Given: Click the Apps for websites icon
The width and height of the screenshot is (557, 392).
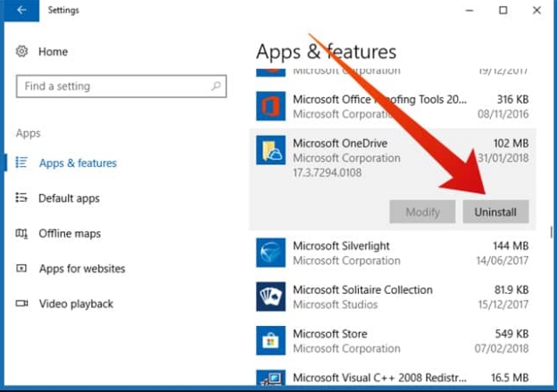Looking at the screenshot, I should pos(21,268).
